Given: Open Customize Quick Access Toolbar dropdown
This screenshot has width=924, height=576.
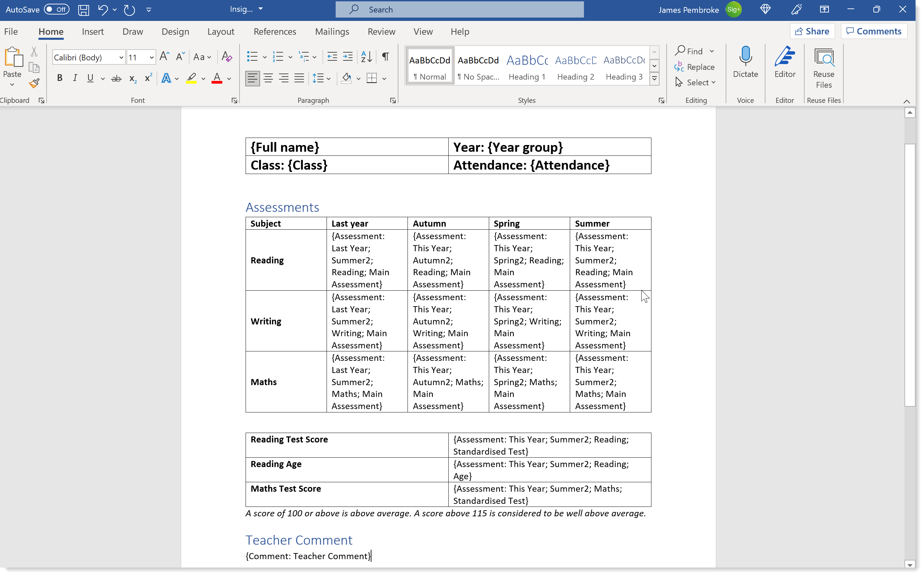Looking at the screenshot, I should pos(149,9).
